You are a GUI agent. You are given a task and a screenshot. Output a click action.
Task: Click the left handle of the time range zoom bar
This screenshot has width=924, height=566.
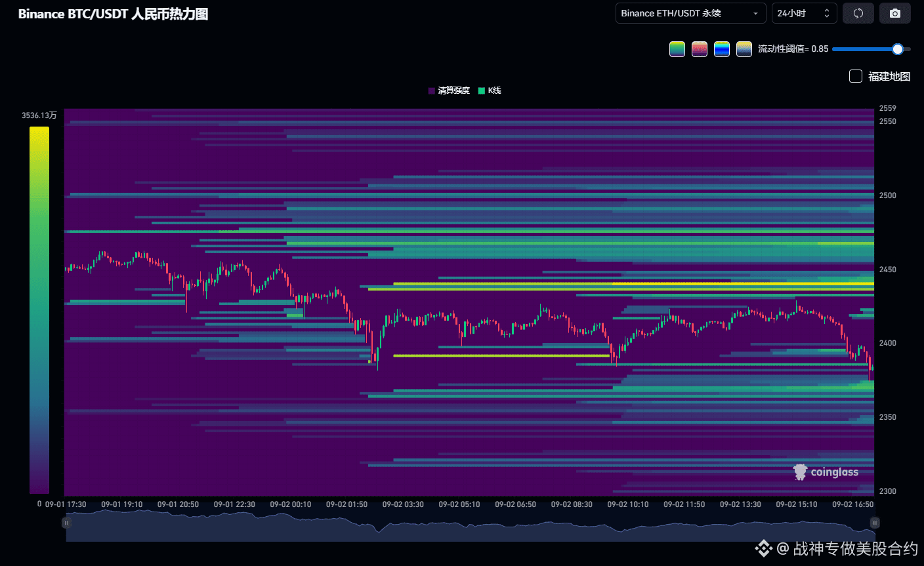[66, 523]
